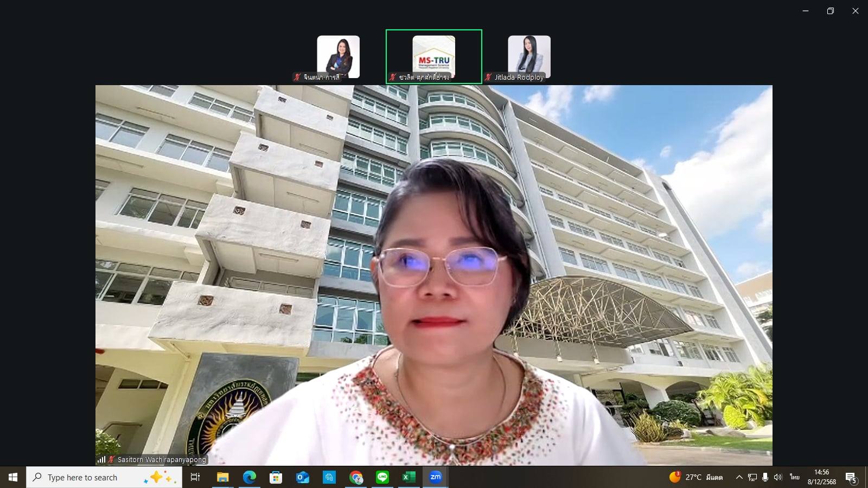Click the 27°C weather widget
Viewport: 868px width, 488px height.
(696, 477)
